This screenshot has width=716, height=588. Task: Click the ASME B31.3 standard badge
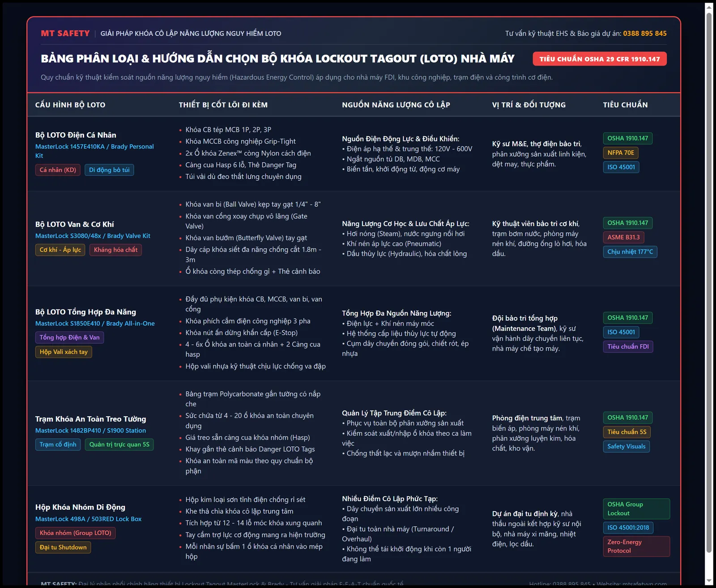tap(623, 237)
